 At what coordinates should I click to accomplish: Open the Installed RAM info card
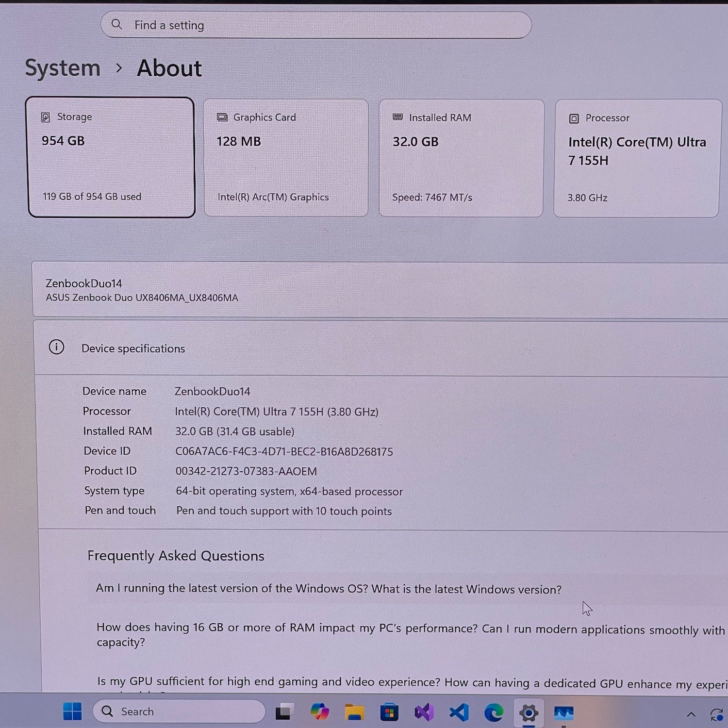(x=461, y=158)
